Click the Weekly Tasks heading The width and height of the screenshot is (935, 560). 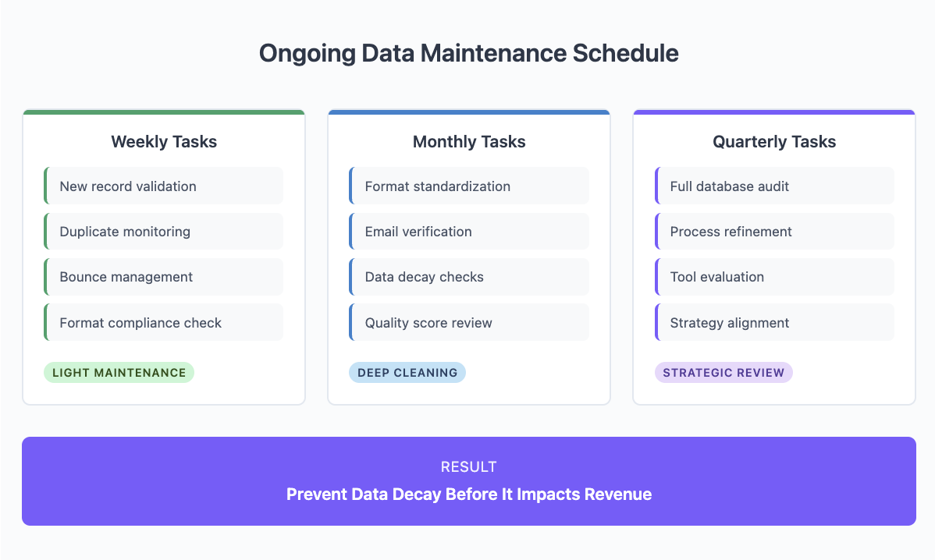click(164, 142)
